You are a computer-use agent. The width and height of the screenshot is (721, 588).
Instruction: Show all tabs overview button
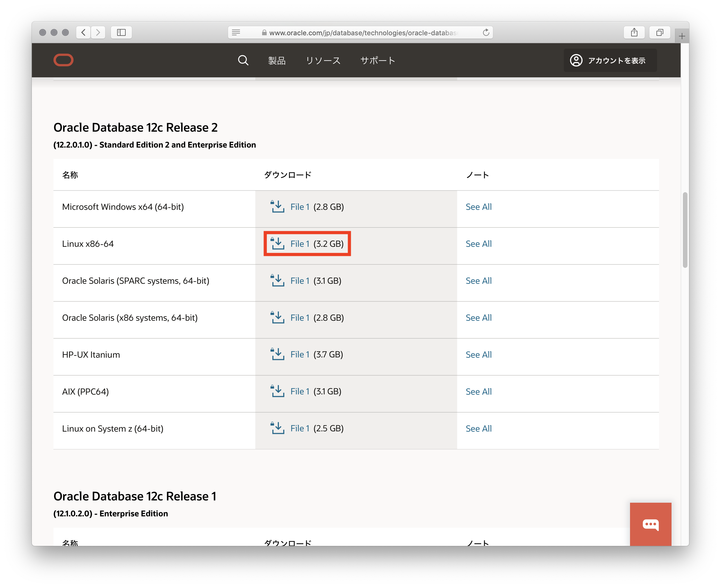[659, 32]
